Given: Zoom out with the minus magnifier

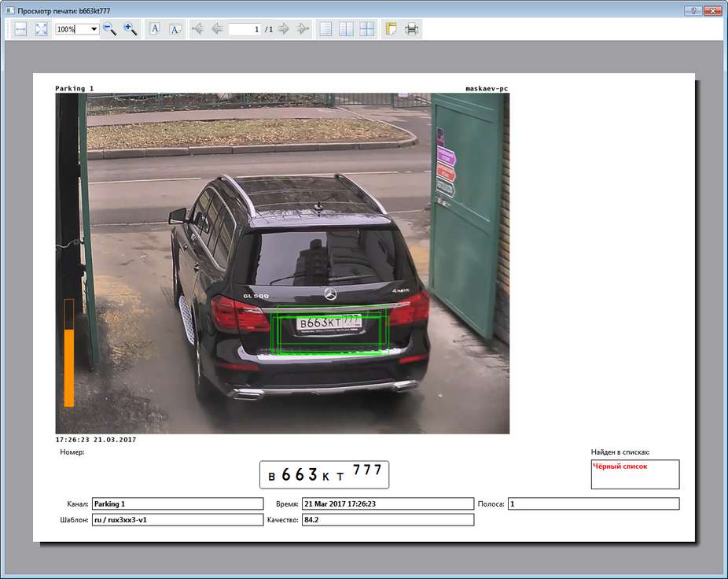Looking at the screenshot, I should pyautogui.click(x=110, y=29).
